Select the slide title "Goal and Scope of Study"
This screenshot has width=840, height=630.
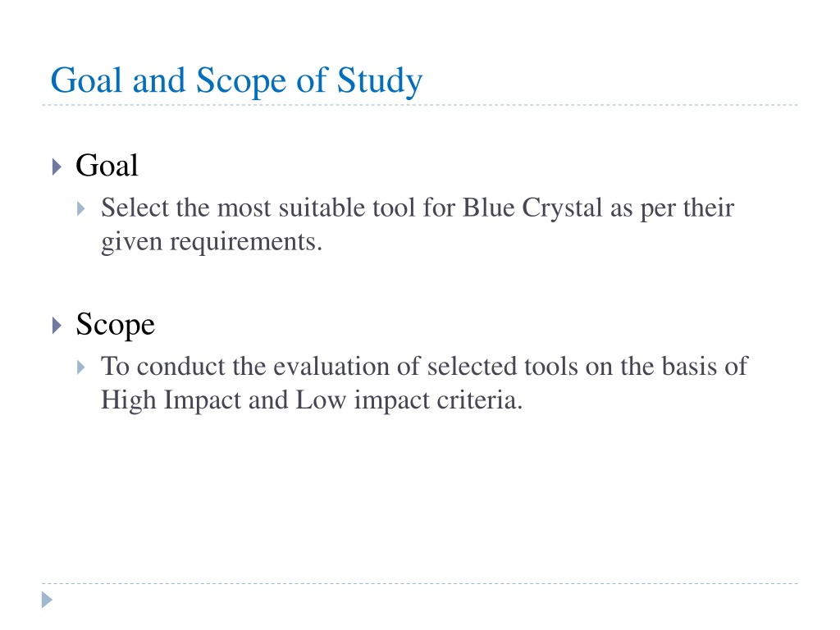click(236, 81)
